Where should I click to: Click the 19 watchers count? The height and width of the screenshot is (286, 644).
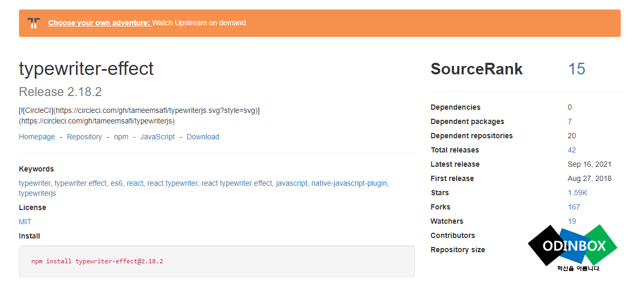[x=572, y=221]
